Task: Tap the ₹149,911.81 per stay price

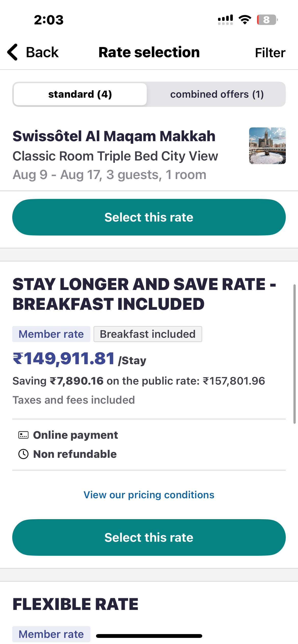Action: point(79,359)
